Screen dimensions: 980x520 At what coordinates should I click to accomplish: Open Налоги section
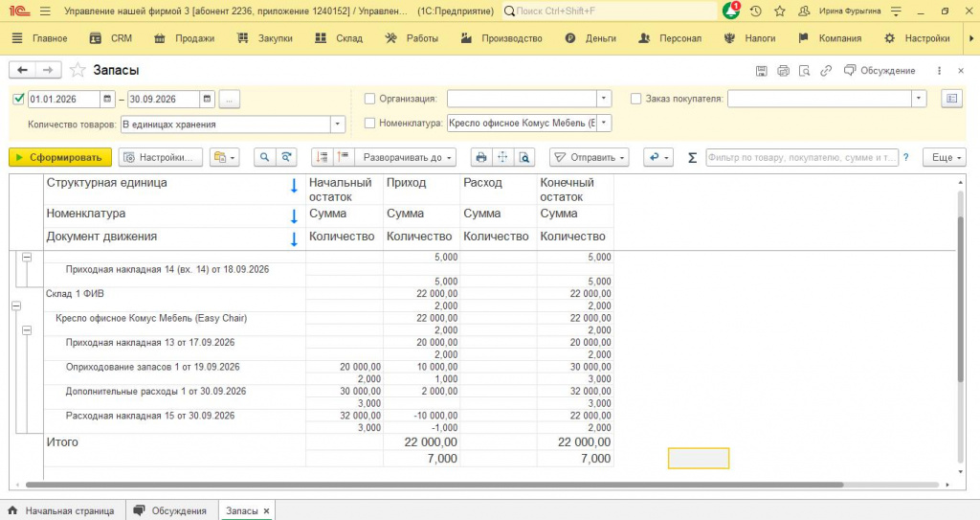(750, 38)
